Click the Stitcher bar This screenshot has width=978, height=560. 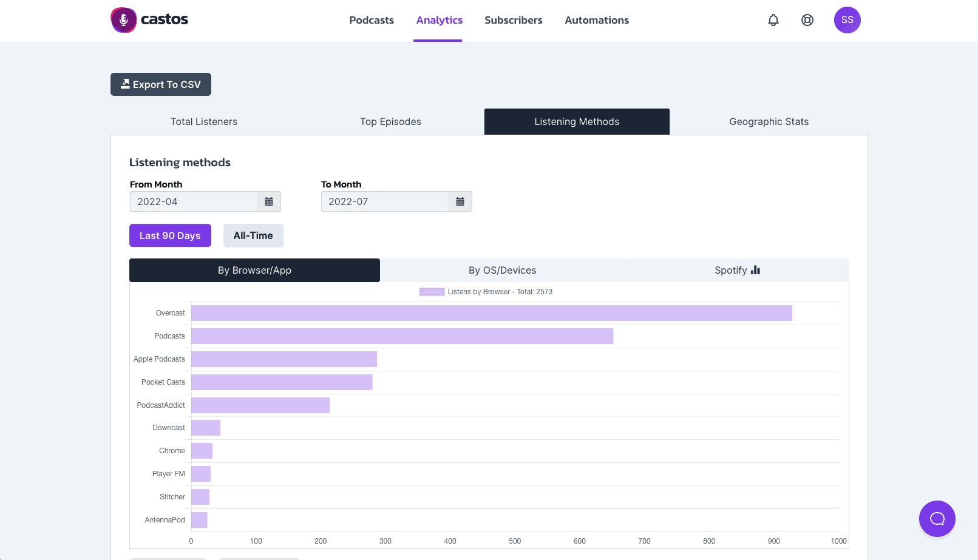200,497
